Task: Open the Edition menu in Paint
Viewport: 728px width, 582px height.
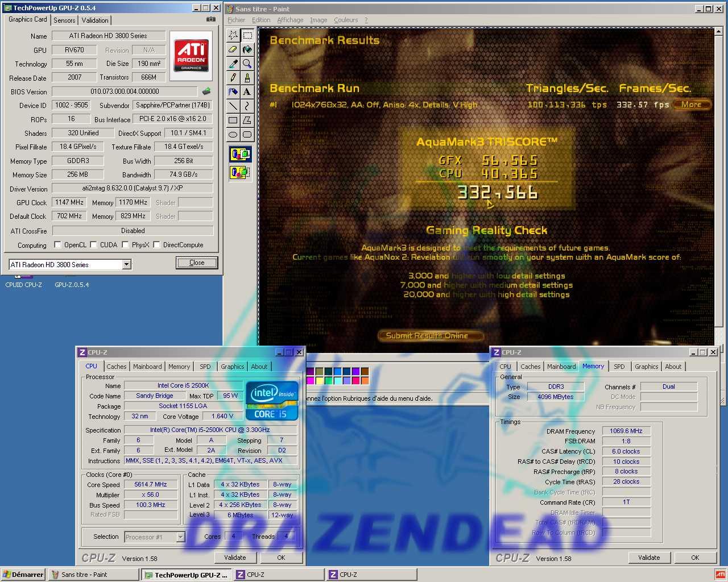Action: click(261, 20)
